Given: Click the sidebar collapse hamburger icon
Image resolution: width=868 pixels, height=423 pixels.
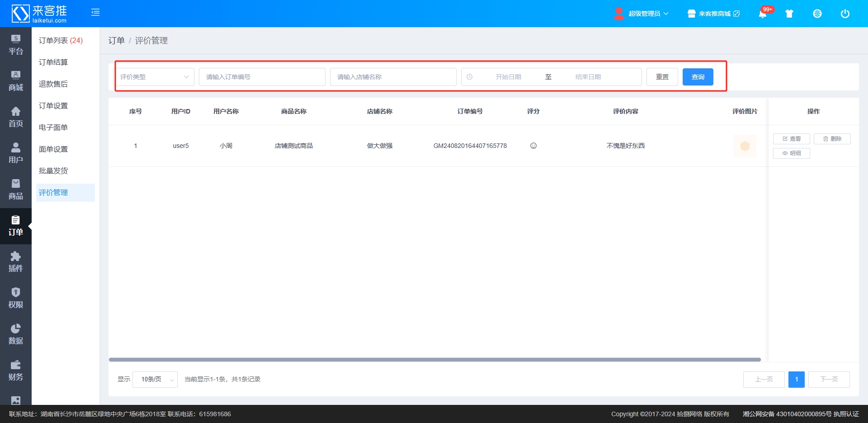Looking at the screenshot, I should coord(95,13).
